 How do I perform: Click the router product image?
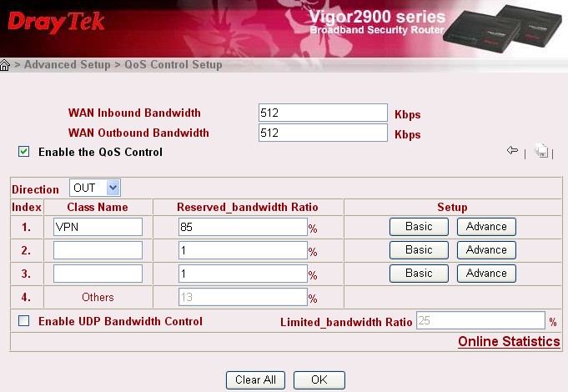pos(502,29)
